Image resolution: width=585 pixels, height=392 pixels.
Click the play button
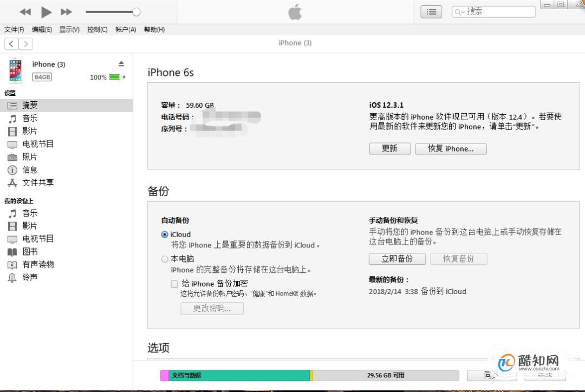pos(46,12)
